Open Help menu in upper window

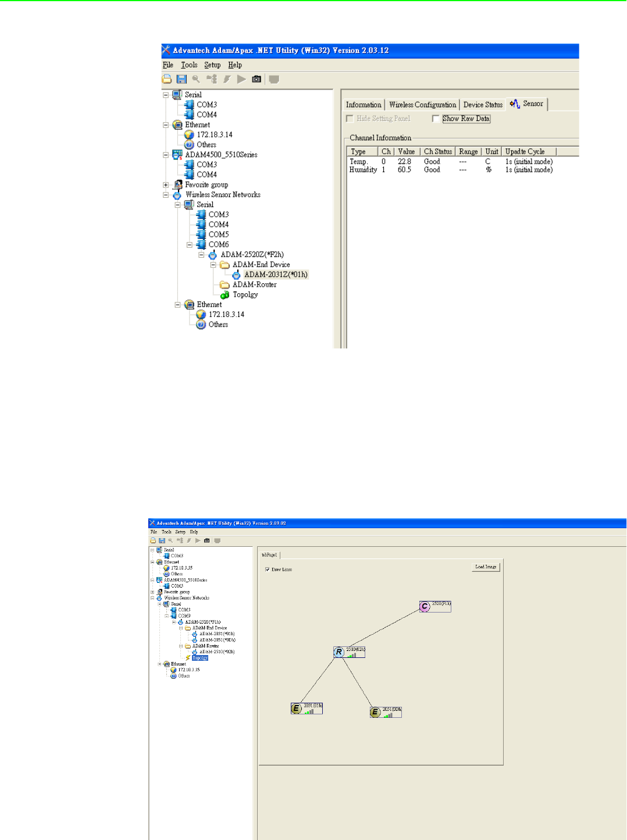coord(235,65)
